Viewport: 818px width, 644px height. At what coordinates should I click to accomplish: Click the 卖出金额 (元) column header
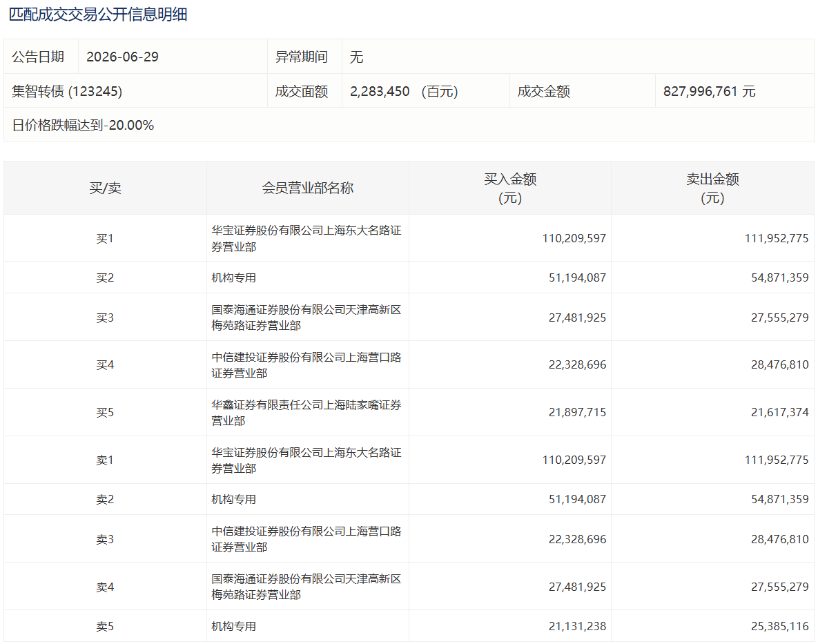coord(712,188)
